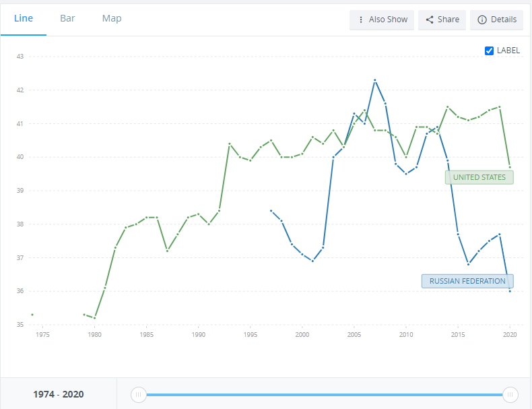Uncheck the LABEL checkbox
This screenshot has height=409, width=532.
coord(490,51)
